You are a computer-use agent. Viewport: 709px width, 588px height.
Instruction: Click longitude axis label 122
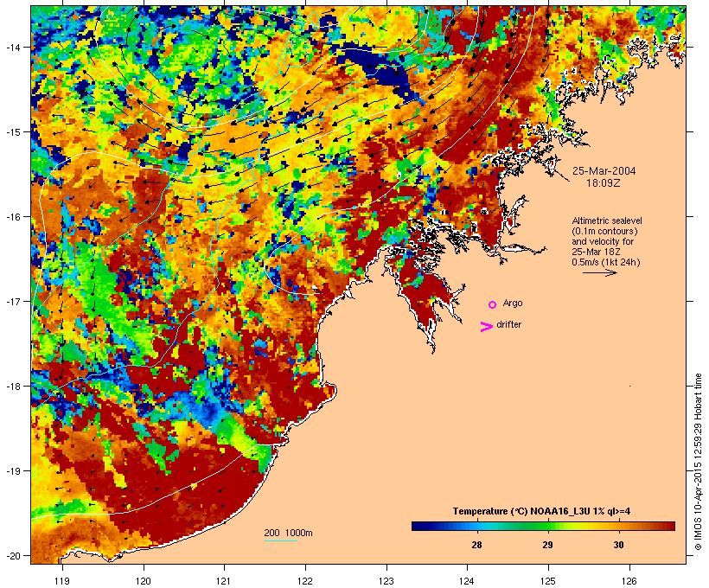click(305, 581)
